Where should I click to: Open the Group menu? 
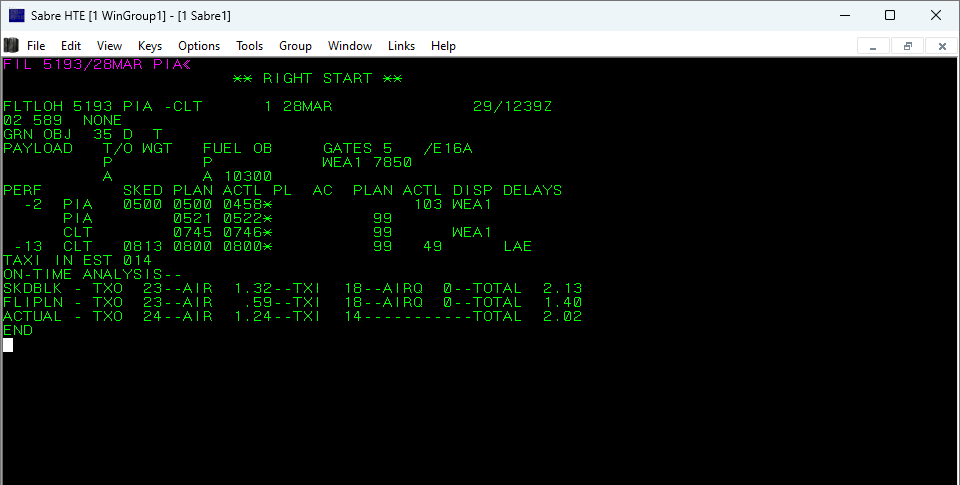[295, 46]
